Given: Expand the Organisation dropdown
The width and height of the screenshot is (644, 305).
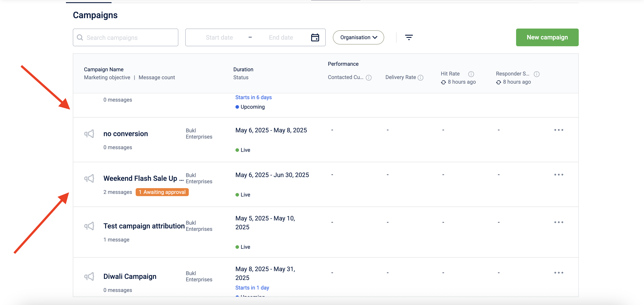Looking at the screenshot, I should (358, 37).
